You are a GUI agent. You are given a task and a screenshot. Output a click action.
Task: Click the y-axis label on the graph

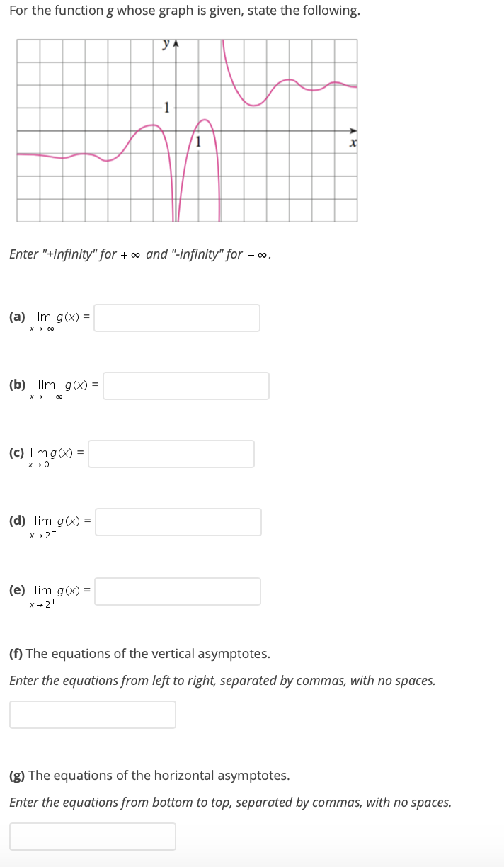coord(164,44)
